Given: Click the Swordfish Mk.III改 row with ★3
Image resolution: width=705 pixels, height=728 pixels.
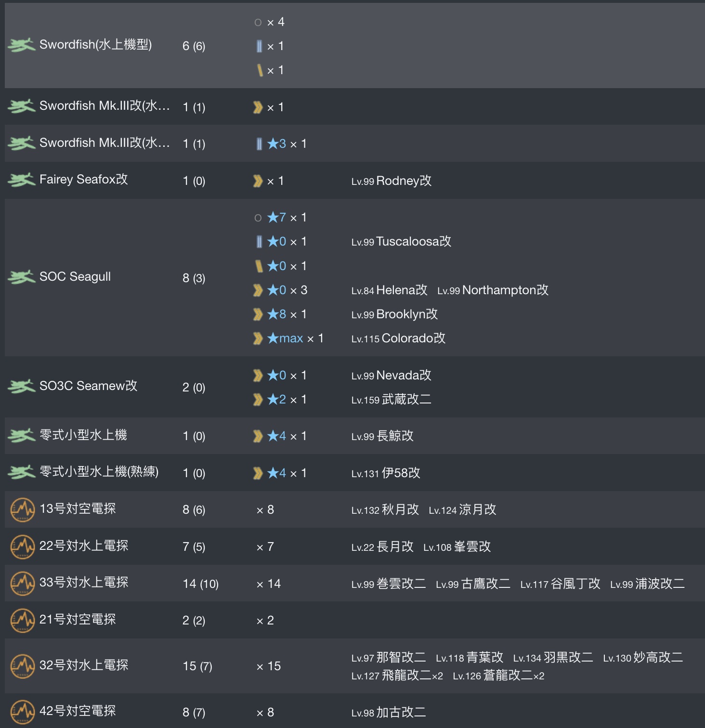Looking at the screenshot, I should [355, 143].
